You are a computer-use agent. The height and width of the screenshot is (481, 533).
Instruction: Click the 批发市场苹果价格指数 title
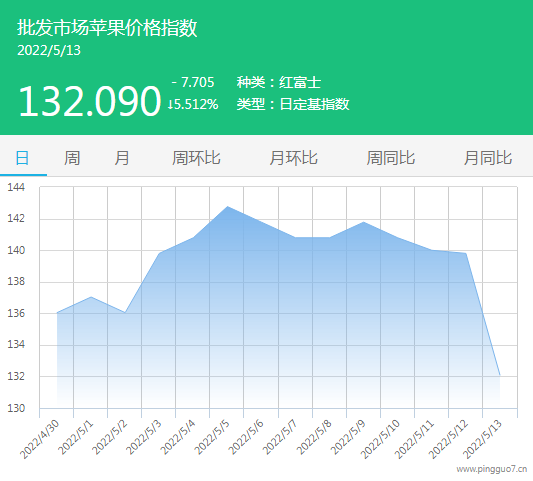[x=107, y=28]
